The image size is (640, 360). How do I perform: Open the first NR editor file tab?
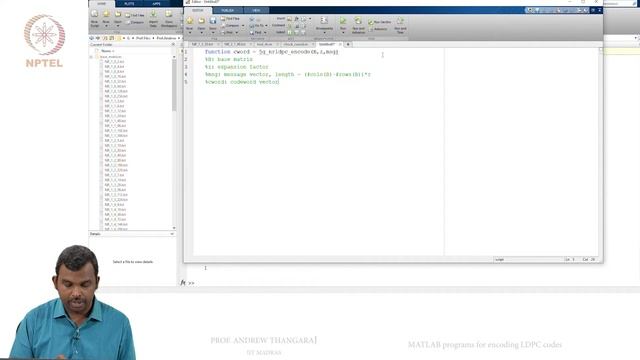pos(204,44)
